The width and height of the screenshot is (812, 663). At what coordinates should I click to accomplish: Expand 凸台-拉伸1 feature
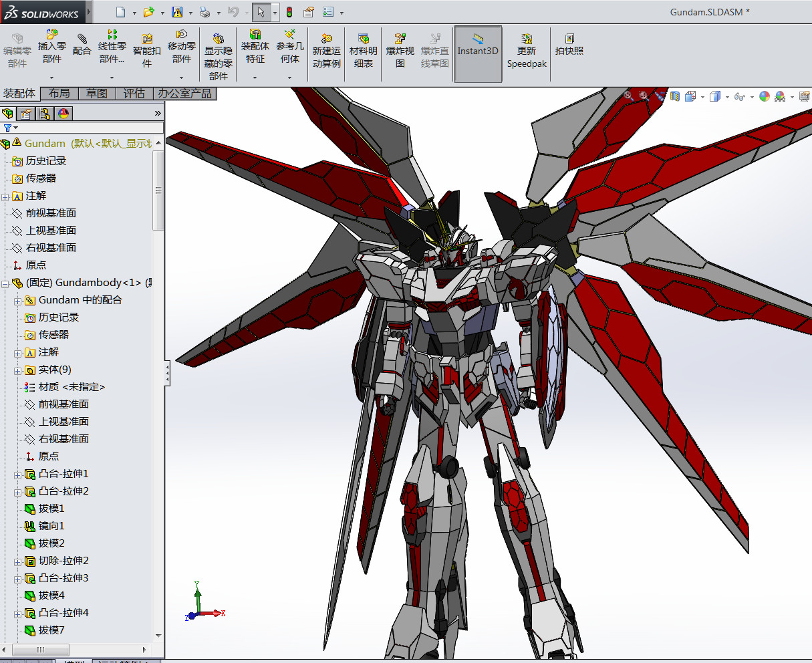click(18, 475)
